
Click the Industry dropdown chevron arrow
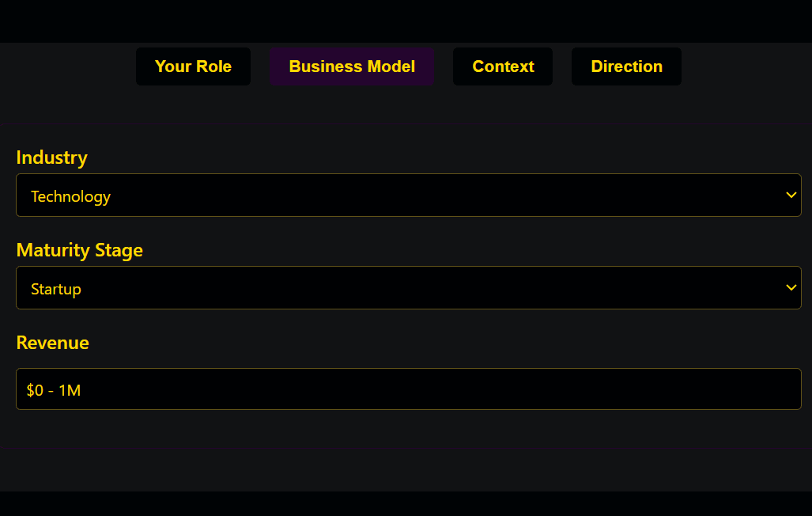pos(791,195)
